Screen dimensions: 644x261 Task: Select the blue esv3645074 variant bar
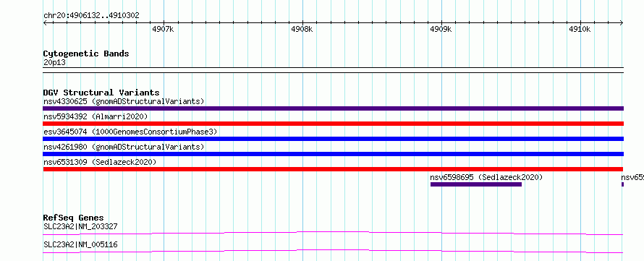coord(333,139)
